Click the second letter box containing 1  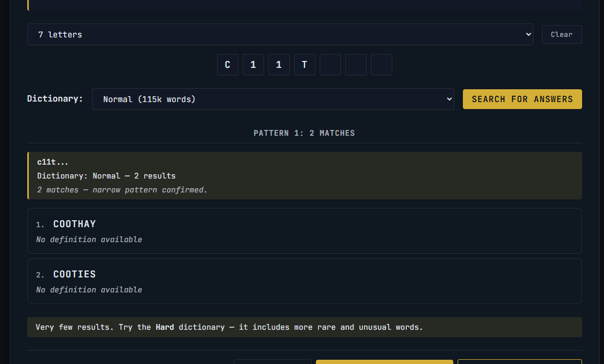[253, 65]
